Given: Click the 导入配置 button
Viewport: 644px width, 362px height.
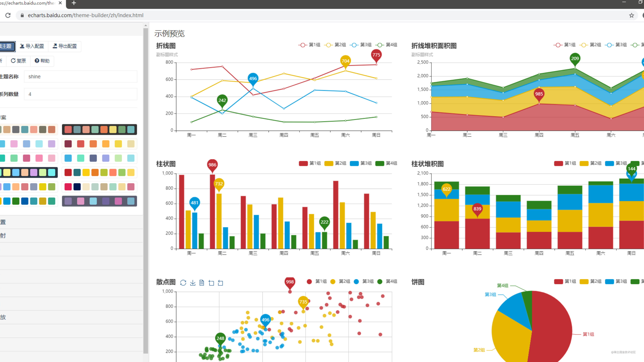Looking at the screenshot, I should pos(32,46).
